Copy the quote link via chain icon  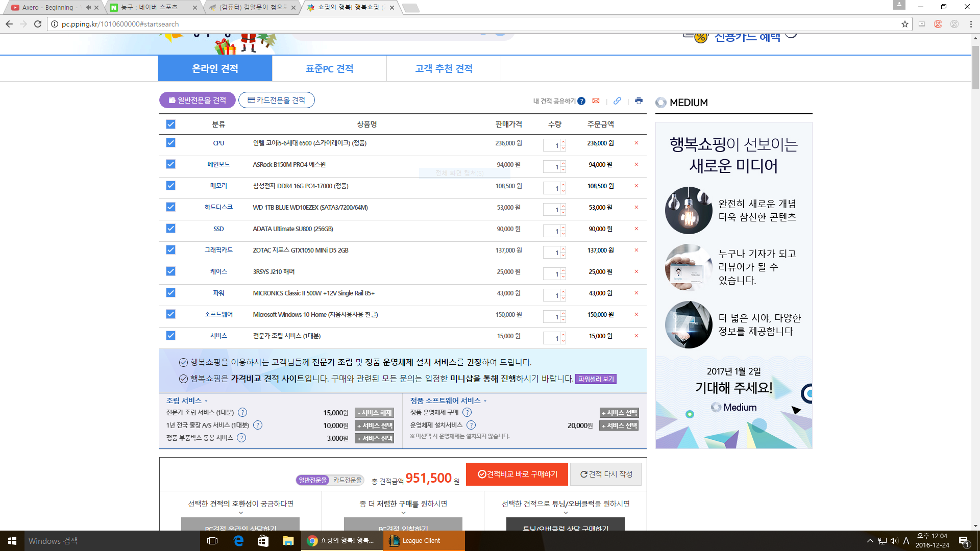tap(617, 101)
